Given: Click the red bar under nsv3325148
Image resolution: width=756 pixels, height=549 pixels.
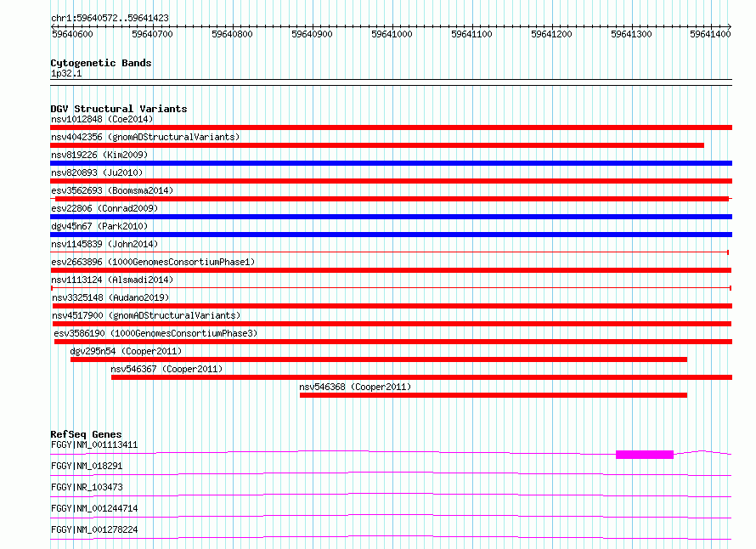Looking at the screenshot, I should [392, 306].
